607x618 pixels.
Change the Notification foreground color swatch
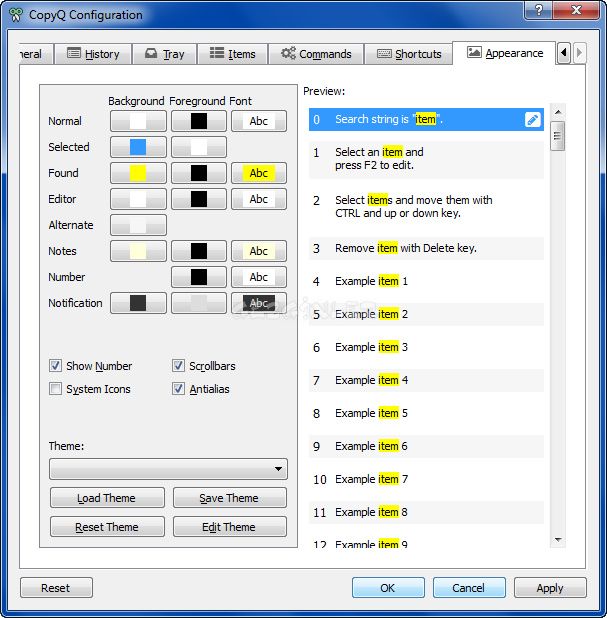coord(199,303)
